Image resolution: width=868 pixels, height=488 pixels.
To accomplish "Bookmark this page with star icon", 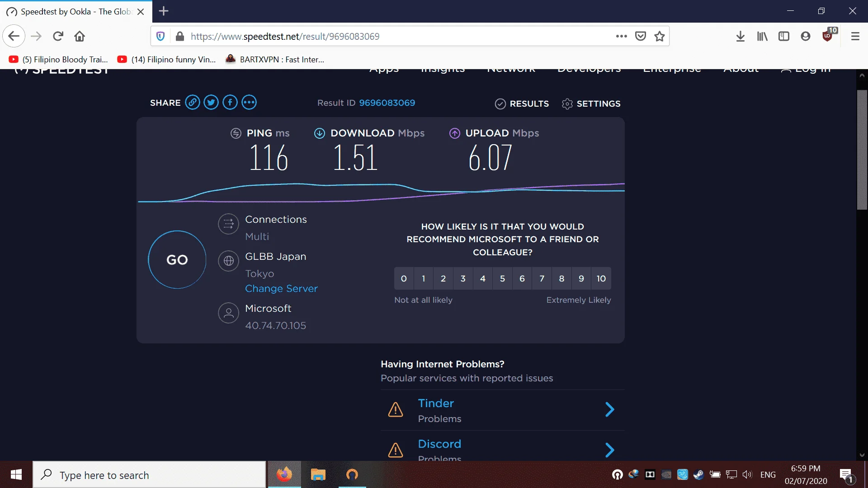I will [660, 36].
